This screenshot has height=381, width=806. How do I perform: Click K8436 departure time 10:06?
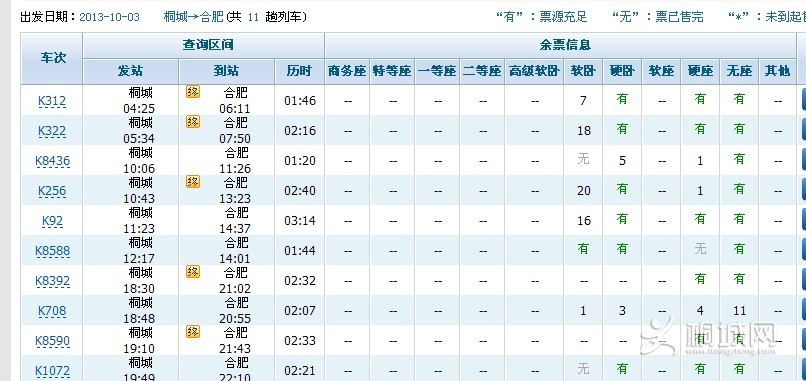tap(139, 168)
